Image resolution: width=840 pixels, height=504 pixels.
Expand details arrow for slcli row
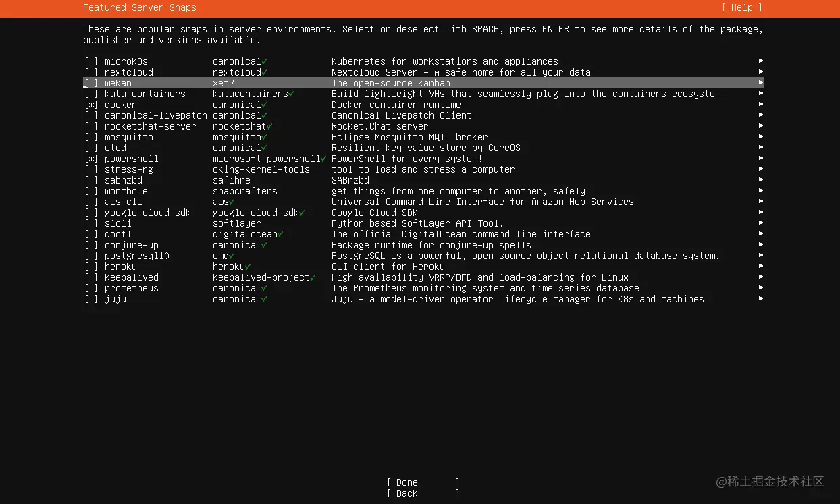[761, 223]
